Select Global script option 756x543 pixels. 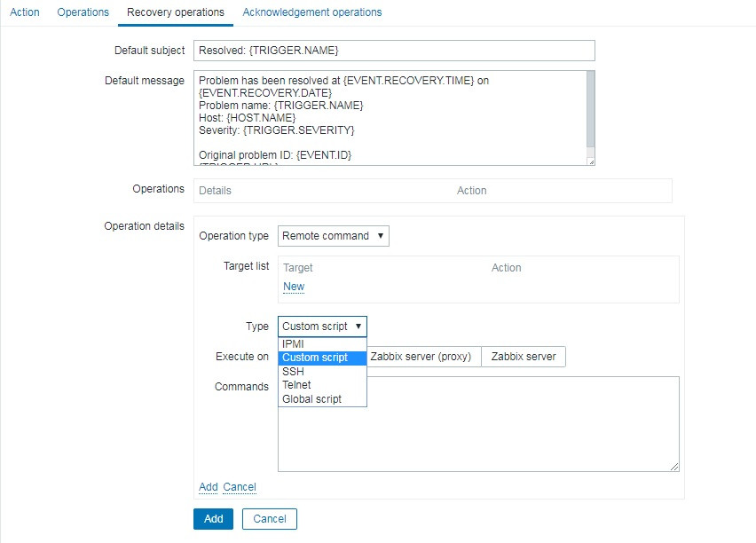311,399
